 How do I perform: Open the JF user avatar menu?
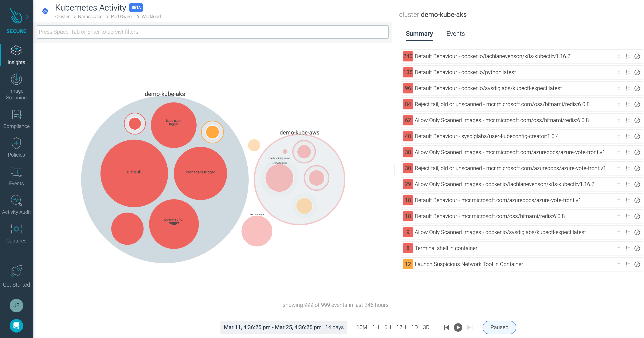(16, 306)
